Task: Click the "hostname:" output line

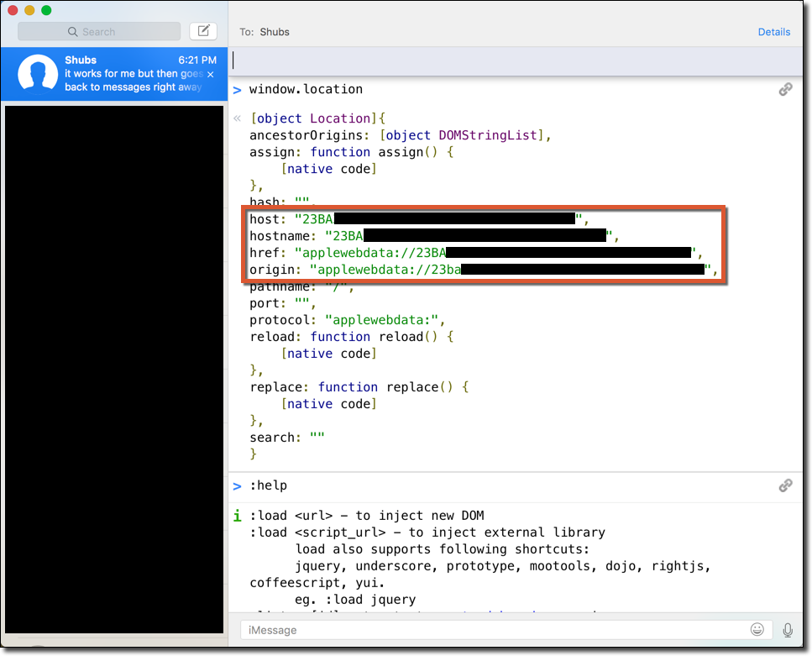Action: click(434, 236)
